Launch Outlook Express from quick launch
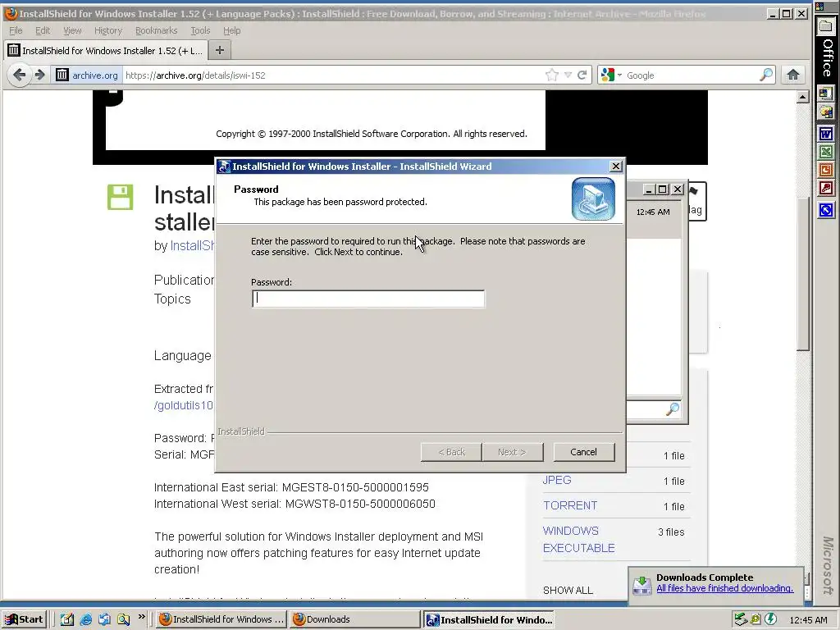 [104, 619]
